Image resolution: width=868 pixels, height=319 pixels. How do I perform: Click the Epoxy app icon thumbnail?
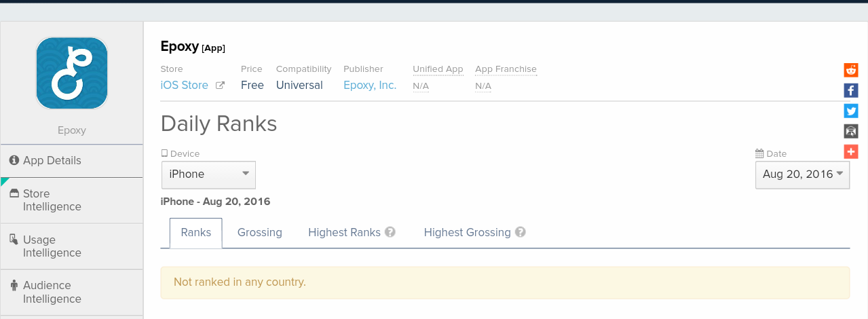click(x=72, y=73)
